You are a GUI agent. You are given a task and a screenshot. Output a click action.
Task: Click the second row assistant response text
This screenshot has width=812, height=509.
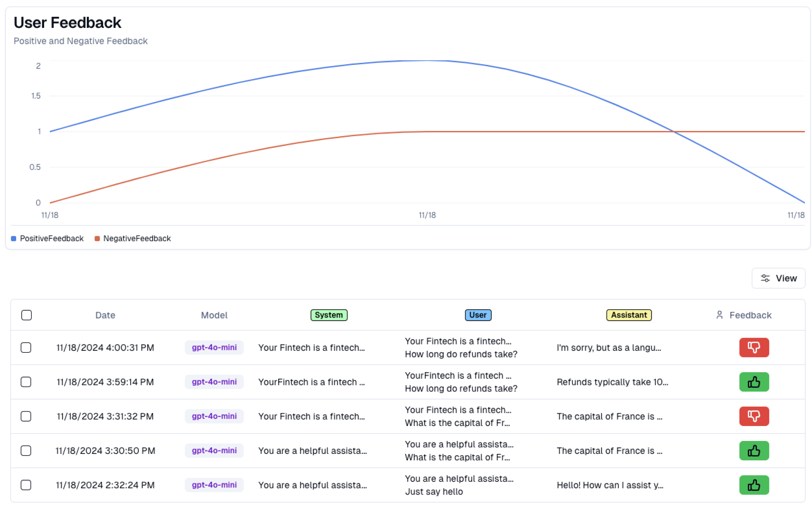pyautogui.click(x=612, y=382)
